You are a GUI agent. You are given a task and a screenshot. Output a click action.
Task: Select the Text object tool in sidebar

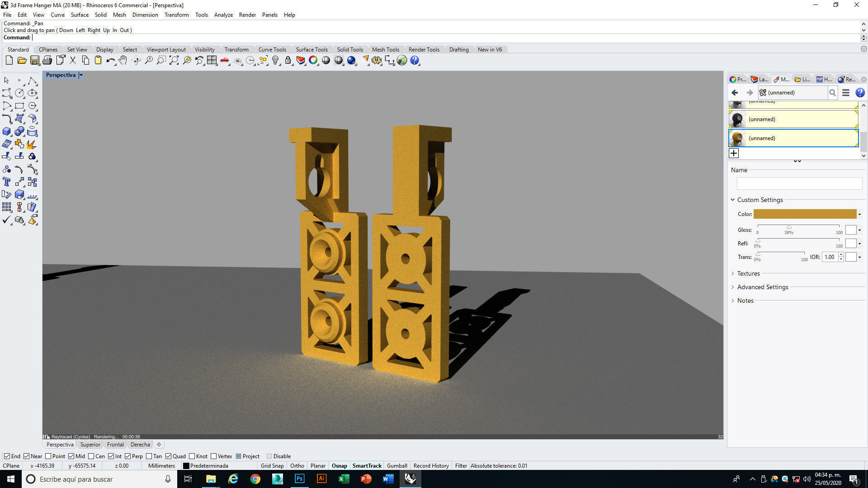point(7,182)
